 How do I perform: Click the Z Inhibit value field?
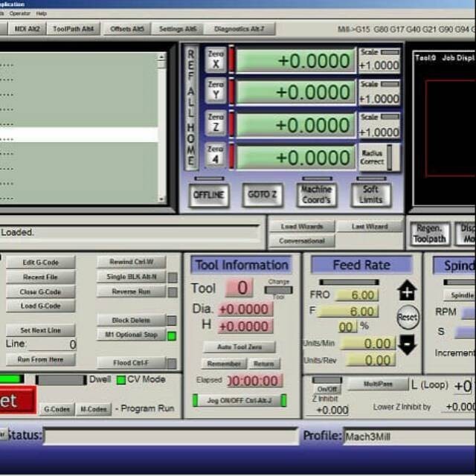[x=328, y=410]
